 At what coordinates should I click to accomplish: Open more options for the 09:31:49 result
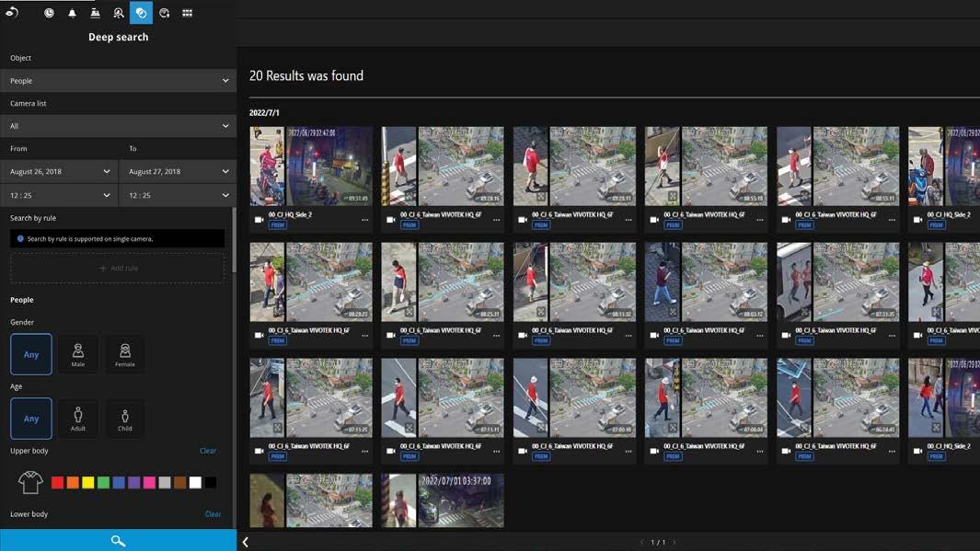365,220
